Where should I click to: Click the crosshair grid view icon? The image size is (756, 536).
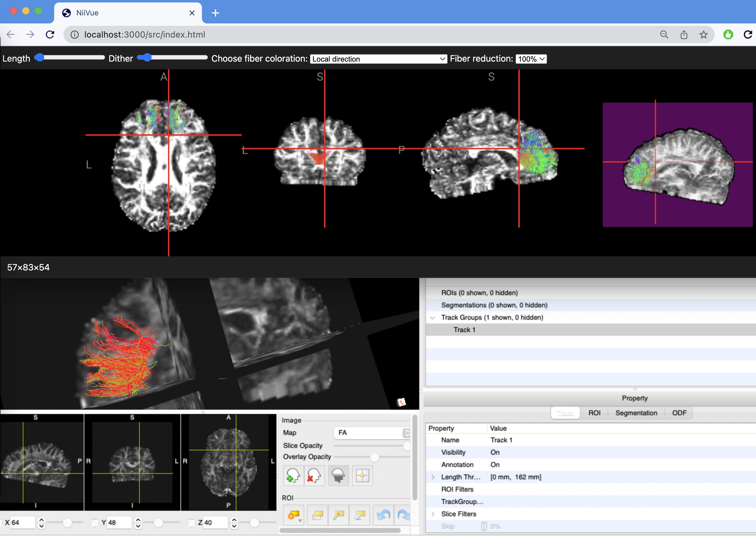pos(363,475)
